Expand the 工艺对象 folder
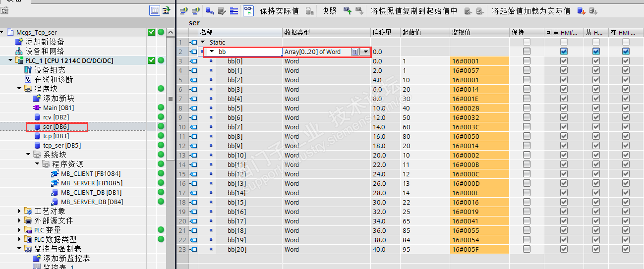 coord(19,211)
